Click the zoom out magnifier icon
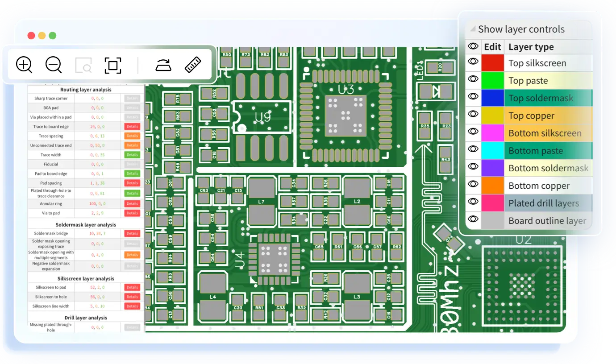 54,65
